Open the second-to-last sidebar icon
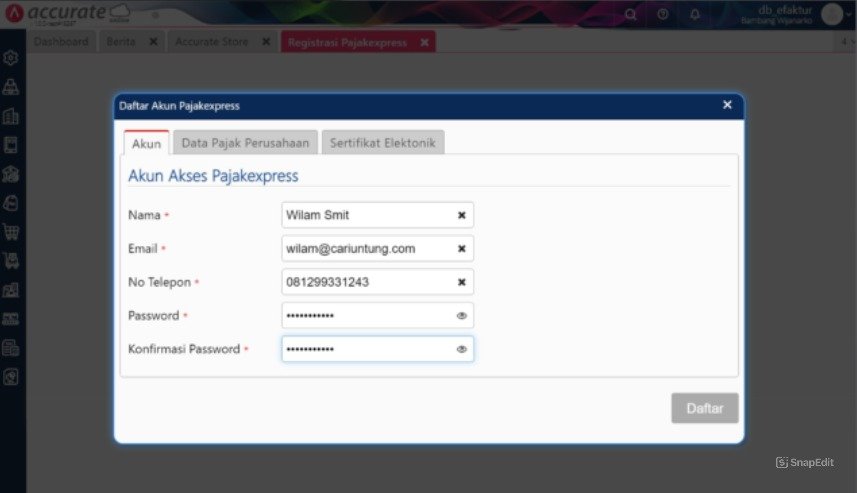The width and height of the screenshot is (857, 493). pyautogui.click(x=11, y=348)
